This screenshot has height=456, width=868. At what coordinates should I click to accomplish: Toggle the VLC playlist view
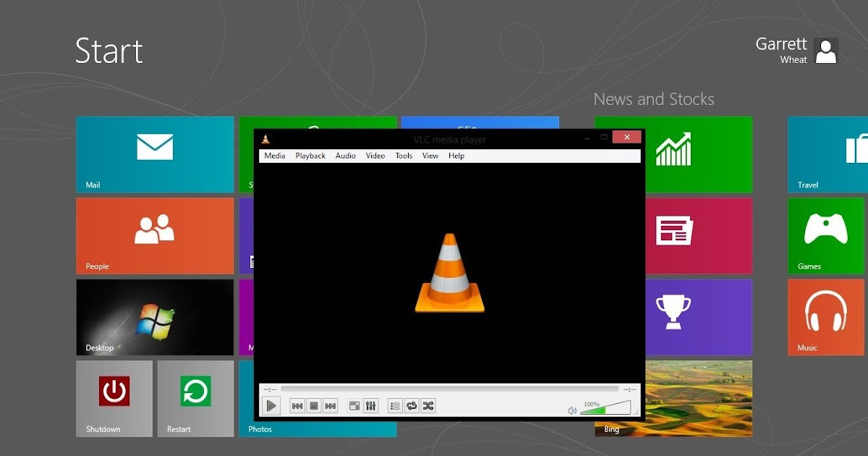coord(395,406)
